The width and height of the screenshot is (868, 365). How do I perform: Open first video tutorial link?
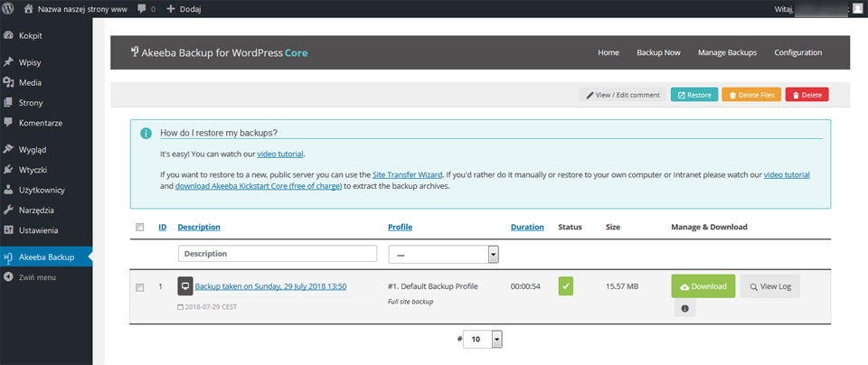tap(280, 154)
